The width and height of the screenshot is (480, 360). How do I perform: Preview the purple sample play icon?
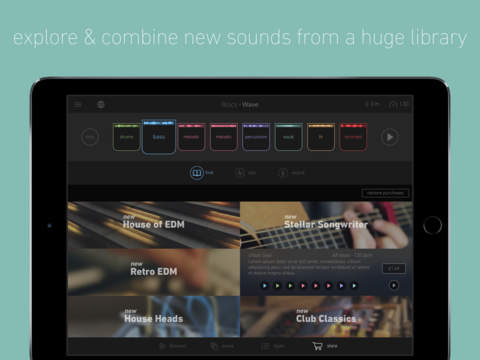pos(341,285)
